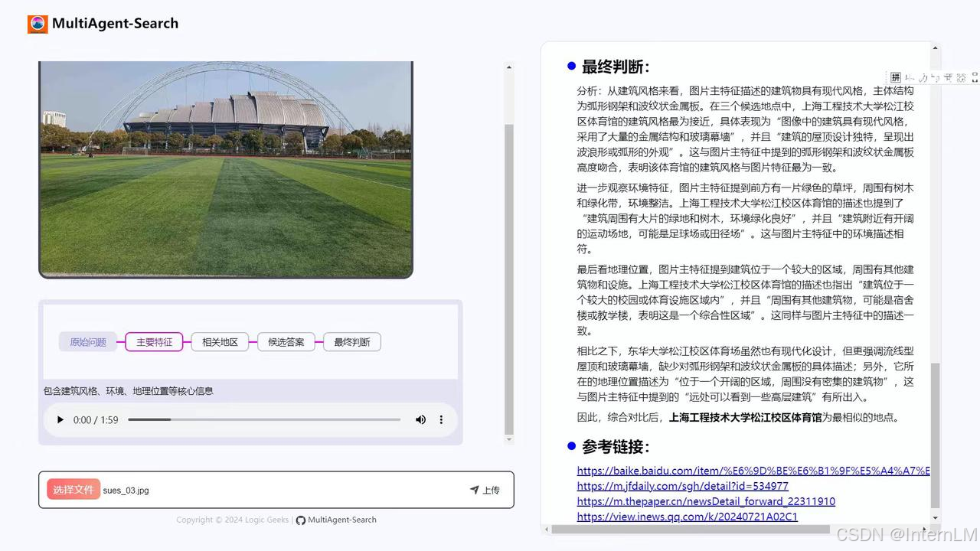Click the 拼 pinyin input mode icon

point(896,77)
